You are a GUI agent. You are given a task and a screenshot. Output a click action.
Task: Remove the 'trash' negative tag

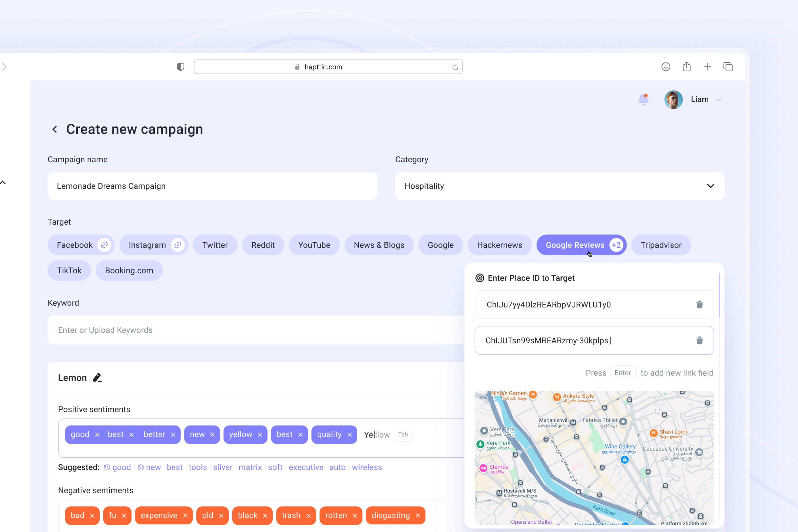(x=308, y=516)
